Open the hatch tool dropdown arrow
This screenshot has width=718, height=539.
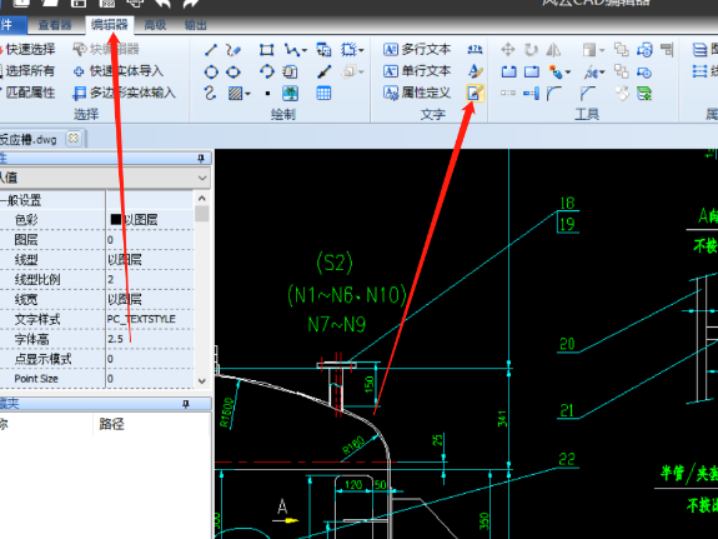[247, 93]
